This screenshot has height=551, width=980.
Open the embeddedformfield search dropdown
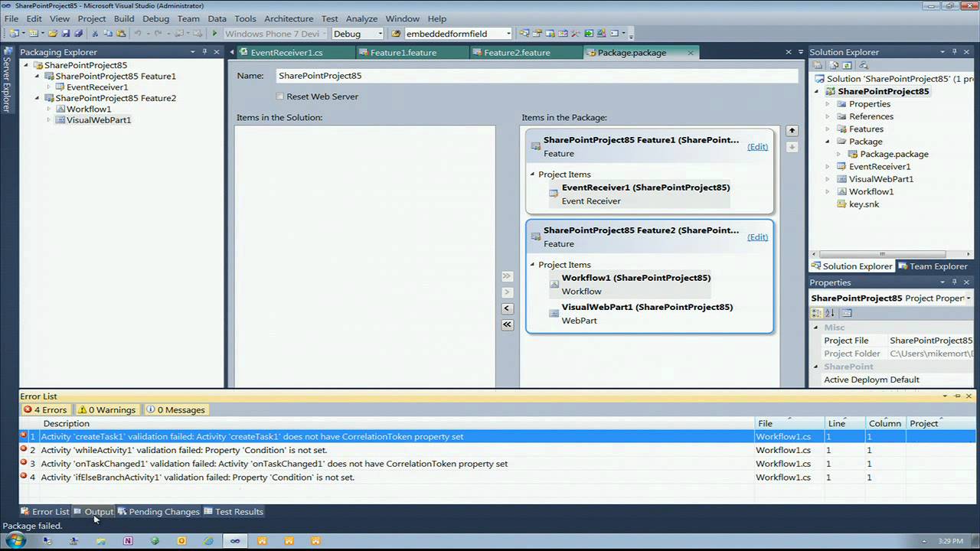click(x=508, y=34)
